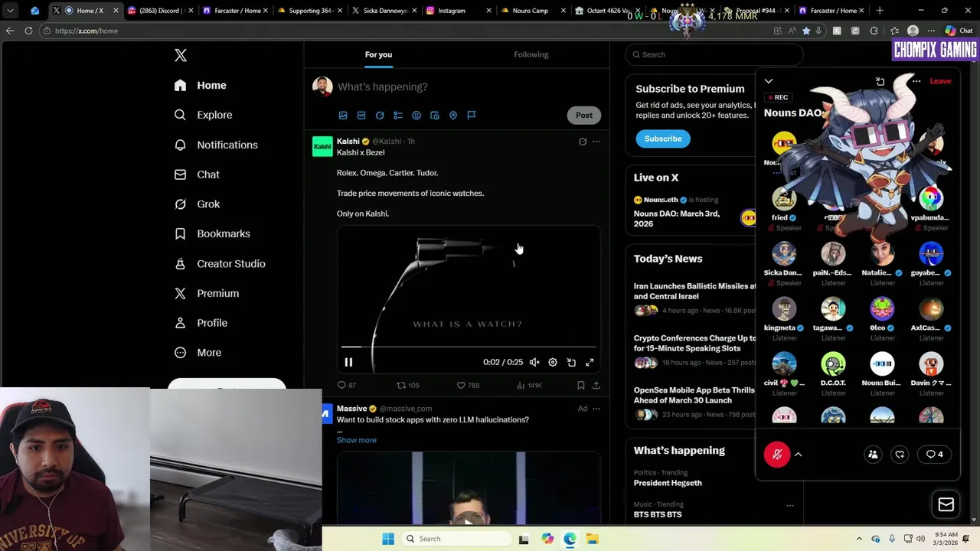This screenshot has height=551, width=980.
Task: Open the President Hegseth trend
Action: [668, 483]
